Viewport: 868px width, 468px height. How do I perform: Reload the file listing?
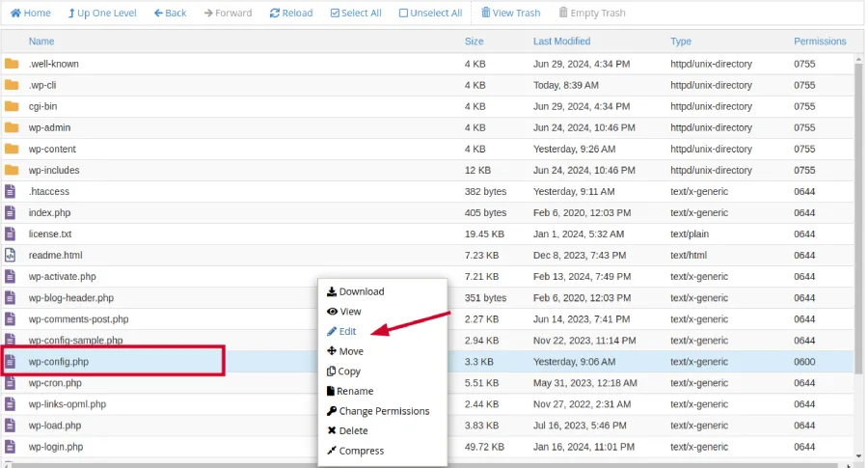pyautogui.click(x=291, y=13)
